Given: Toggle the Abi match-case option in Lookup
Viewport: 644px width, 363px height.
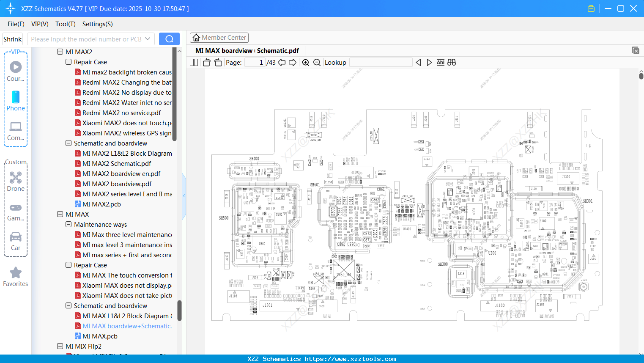Looking at the screenshot, I should click(x=441, y=62).
